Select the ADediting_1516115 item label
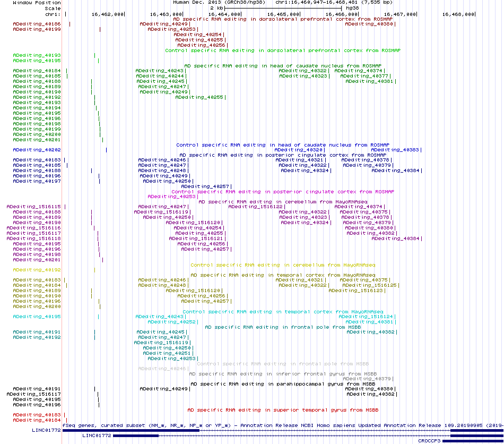 click(33, 207)
